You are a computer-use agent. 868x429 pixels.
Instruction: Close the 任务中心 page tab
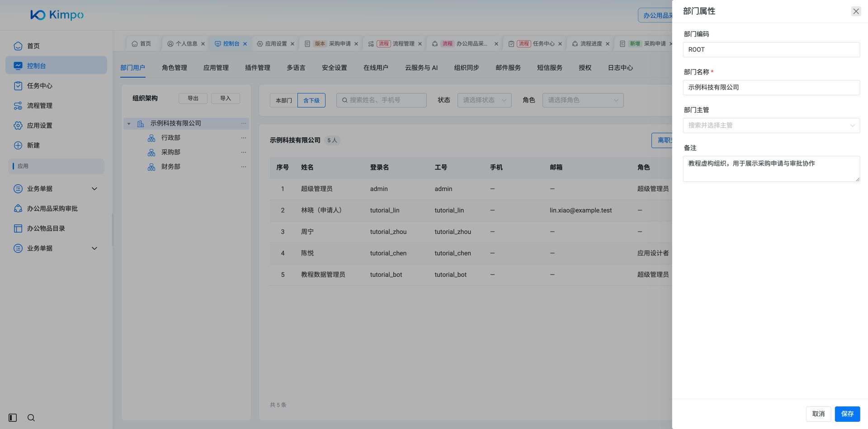560,44
